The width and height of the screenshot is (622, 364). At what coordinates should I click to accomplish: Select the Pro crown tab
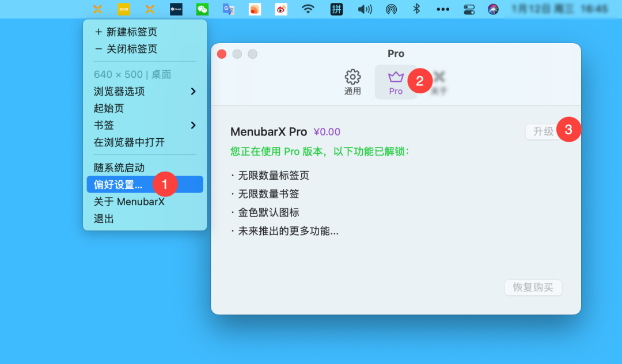(x=396, y=82)
